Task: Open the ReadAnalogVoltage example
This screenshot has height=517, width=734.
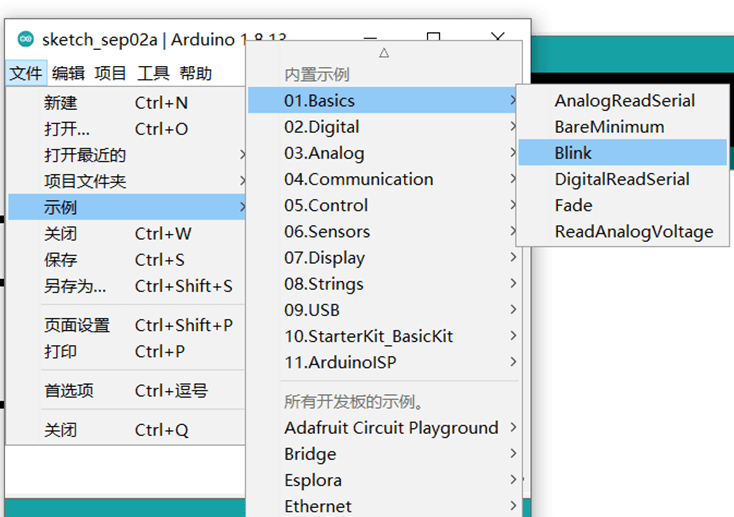Action: click(x=623, y=232)
